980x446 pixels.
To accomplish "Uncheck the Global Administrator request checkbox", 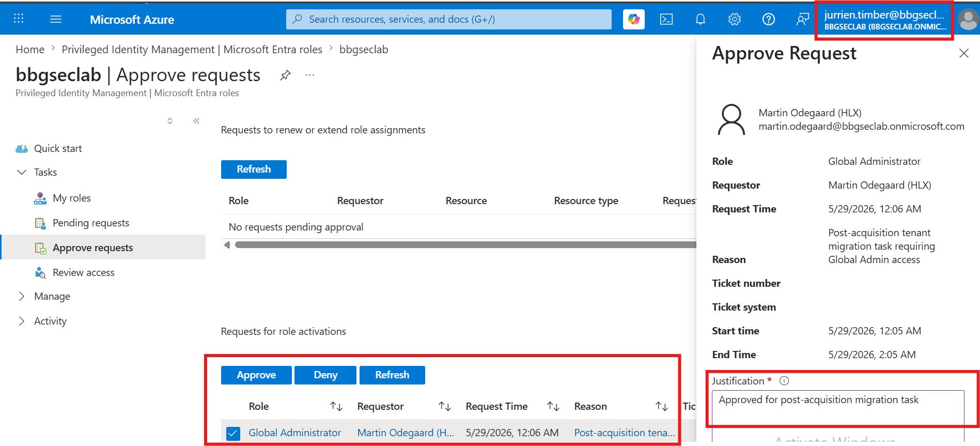I will [233, 433].
